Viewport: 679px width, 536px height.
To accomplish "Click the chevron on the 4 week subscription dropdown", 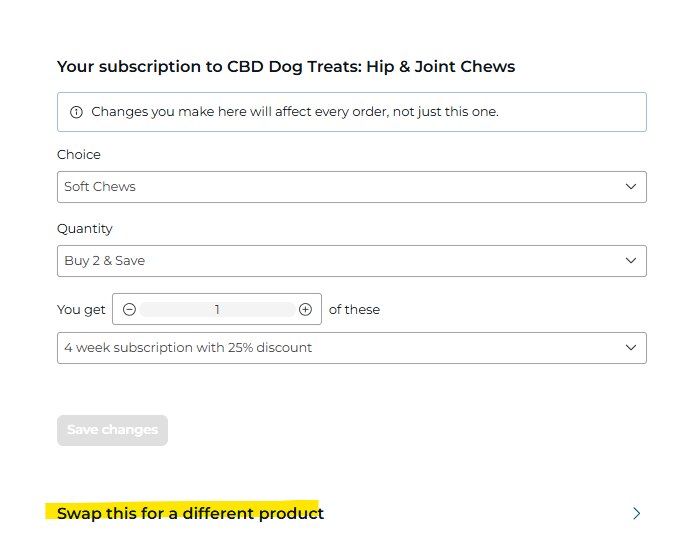I will [x=630, y=348].
